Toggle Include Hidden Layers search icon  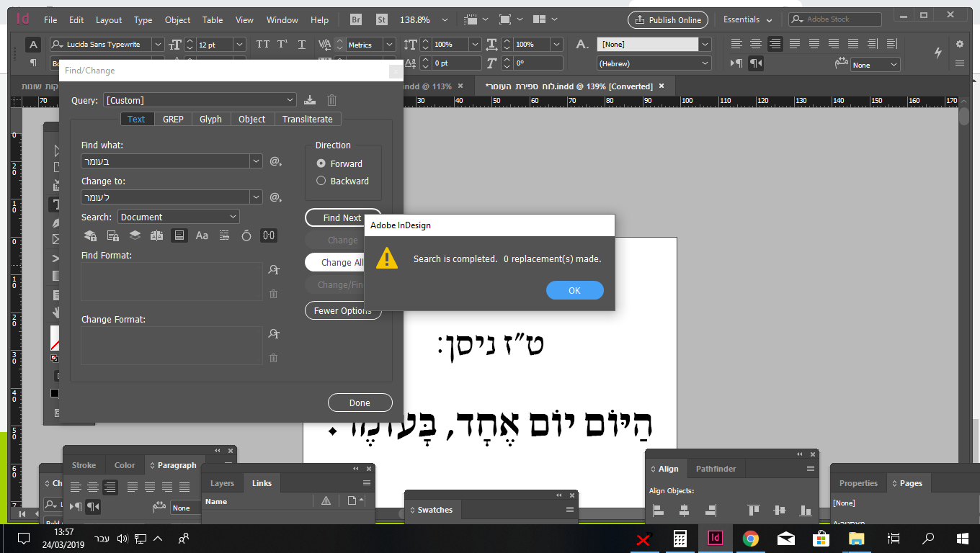[x=133, y=235]
